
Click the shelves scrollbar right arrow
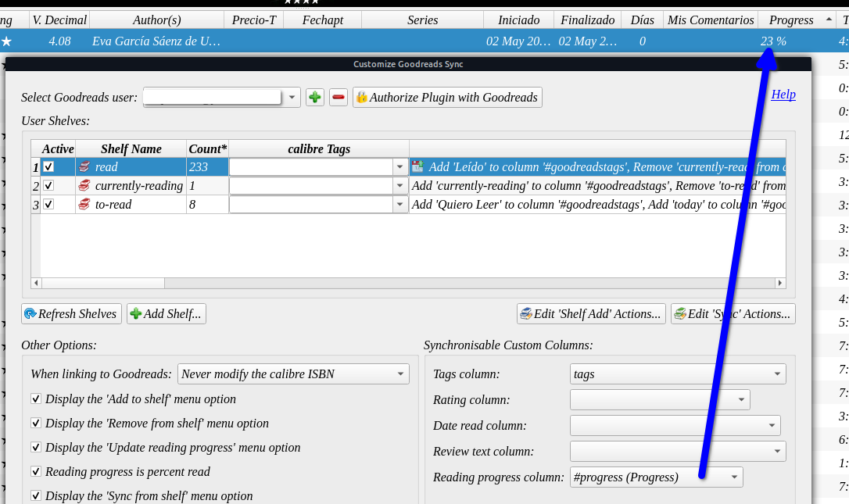pos(779,283)
